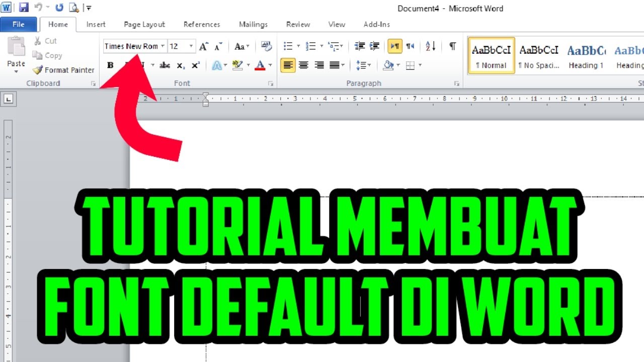
Task: Click the Shrink Font icon
Action: tap(218, 47)
